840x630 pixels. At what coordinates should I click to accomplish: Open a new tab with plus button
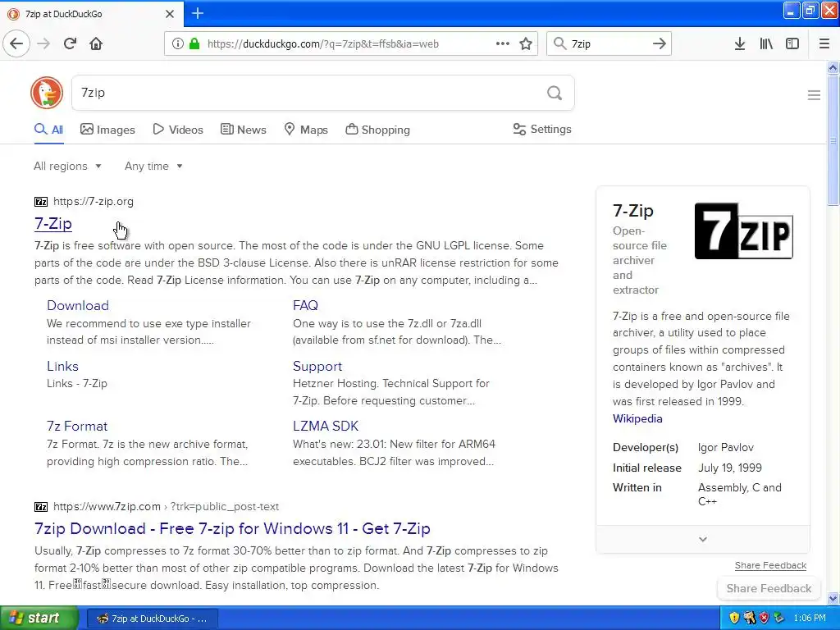coord(198,13)
